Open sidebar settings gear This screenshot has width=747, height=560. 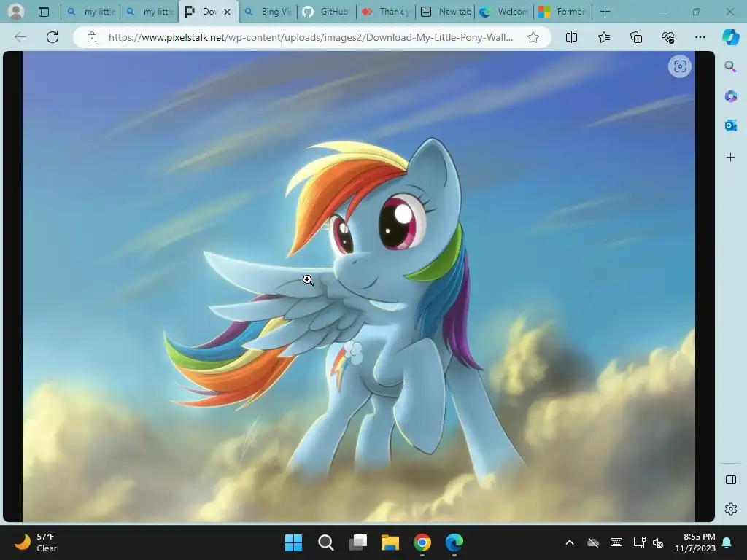[x=730, y=509]
